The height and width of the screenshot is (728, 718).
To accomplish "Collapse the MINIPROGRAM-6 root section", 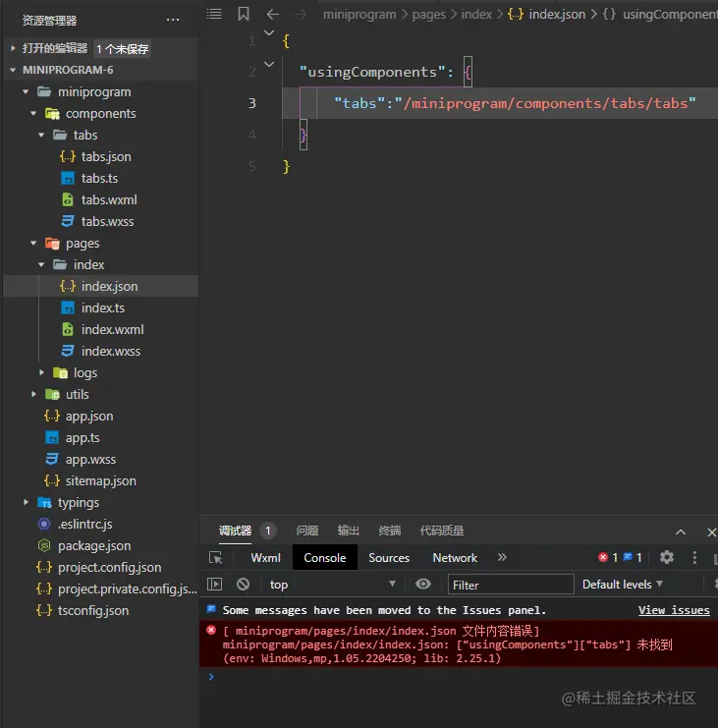I will click(x=13, y=70).
